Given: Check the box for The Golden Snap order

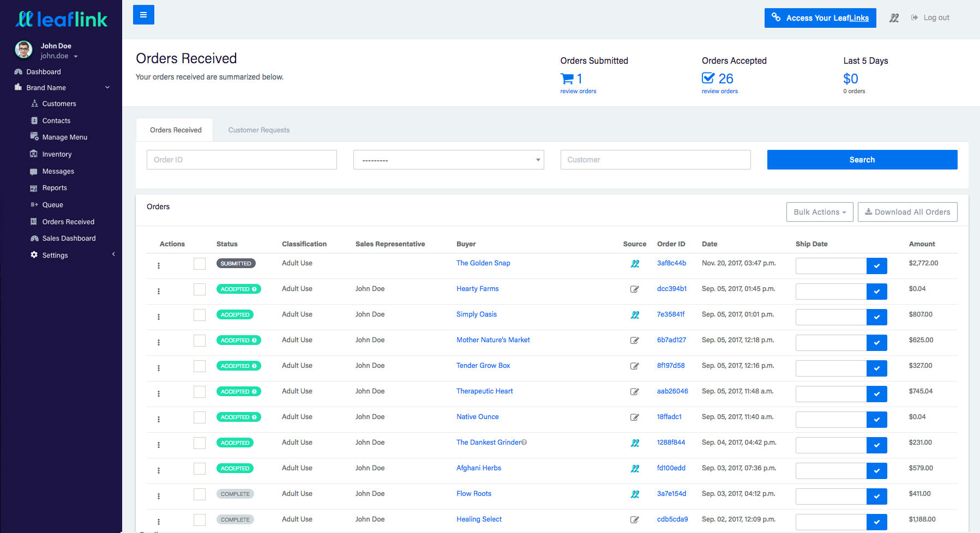Looking at the screenshot, I should [x=200, y=264].
